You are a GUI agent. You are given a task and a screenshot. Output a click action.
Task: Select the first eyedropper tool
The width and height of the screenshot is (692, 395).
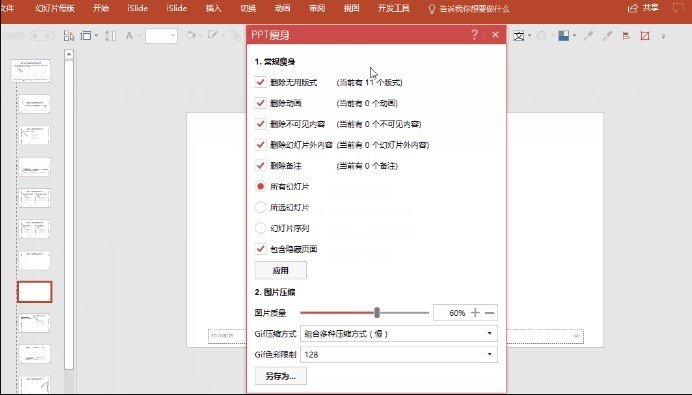coord(588,36)
